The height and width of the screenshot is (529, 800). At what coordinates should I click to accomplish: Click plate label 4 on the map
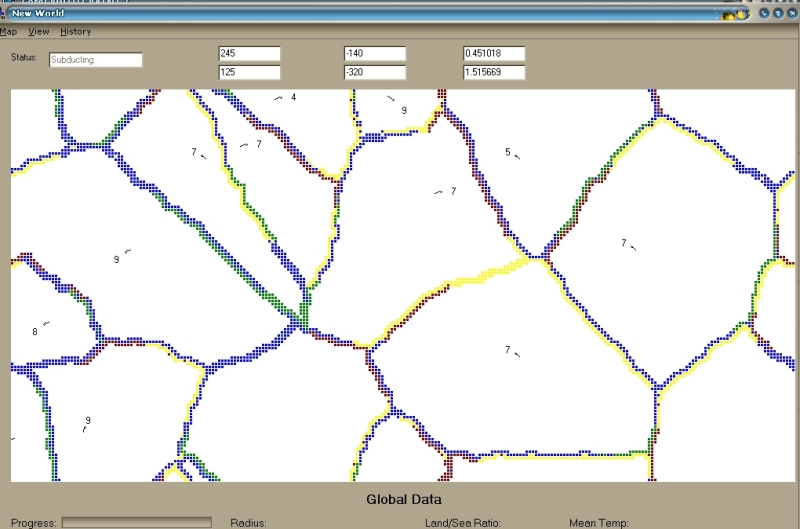tap(293, 97)
